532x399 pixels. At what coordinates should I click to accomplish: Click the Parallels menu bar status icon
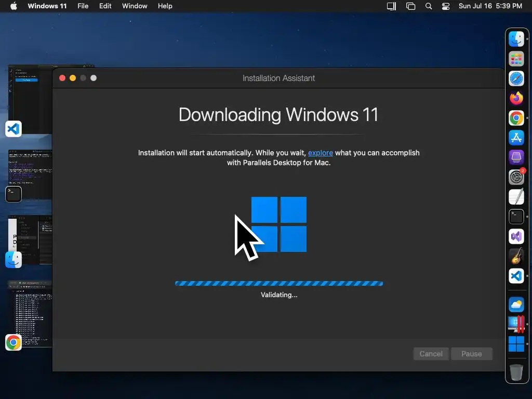391,6
